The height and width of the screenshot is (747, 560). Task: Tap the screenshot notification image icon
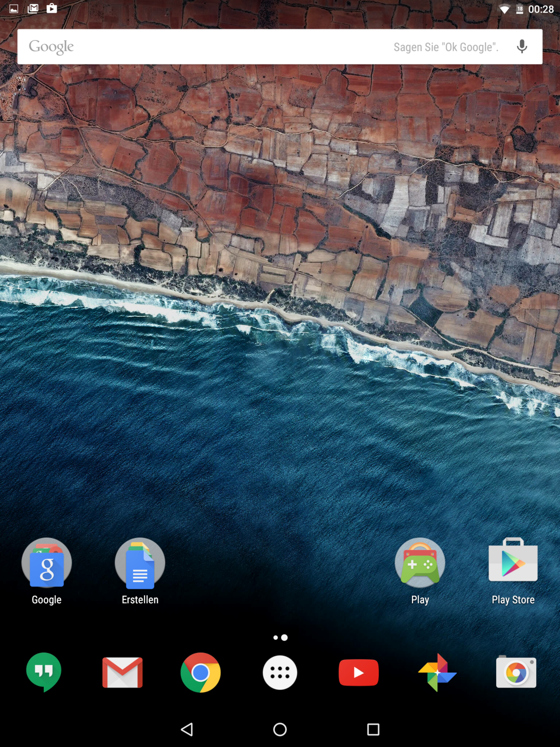coord(14,9)
